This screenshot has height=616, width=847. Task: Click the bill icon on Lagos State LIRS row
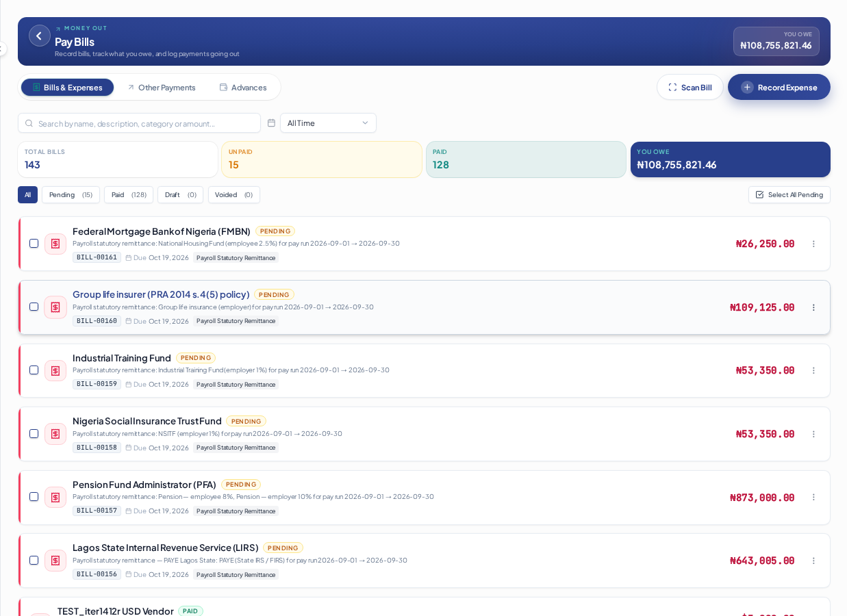[x=55, y=561]
